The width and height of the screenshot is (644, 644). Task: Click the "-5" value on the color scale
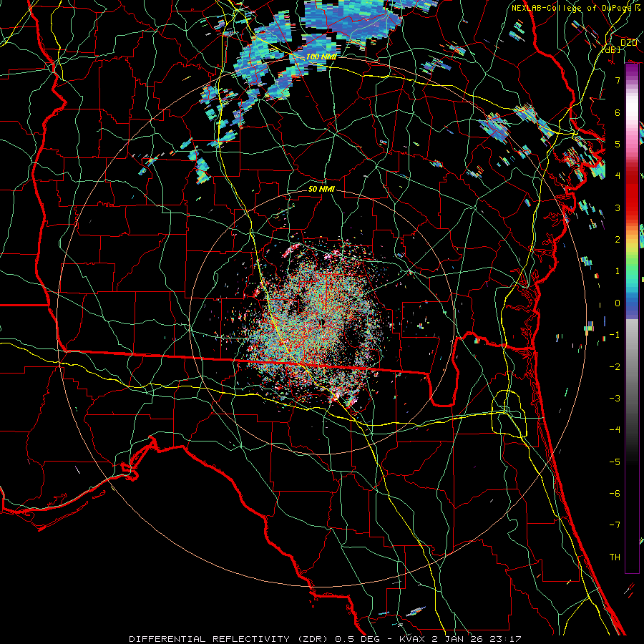615,462
